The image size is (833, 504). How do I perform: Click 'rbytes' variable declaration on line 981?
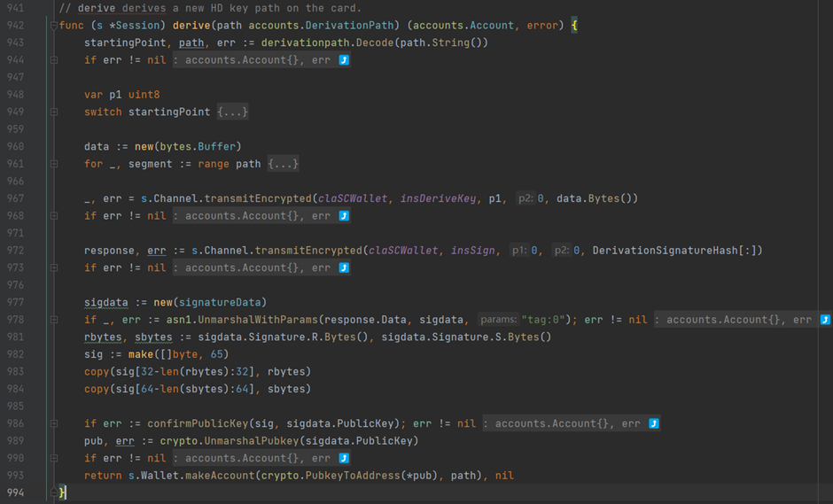pos(103,337)
